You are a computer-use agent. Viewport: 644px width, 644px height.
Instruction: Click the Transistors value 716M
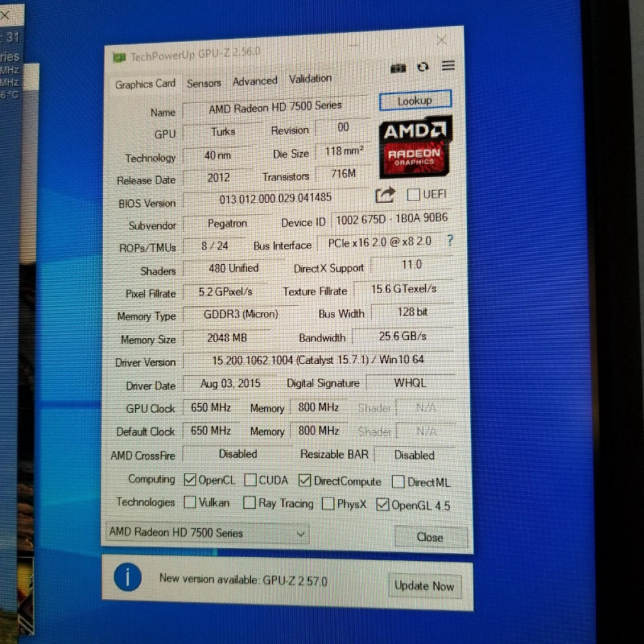click(x=343, y=174)
